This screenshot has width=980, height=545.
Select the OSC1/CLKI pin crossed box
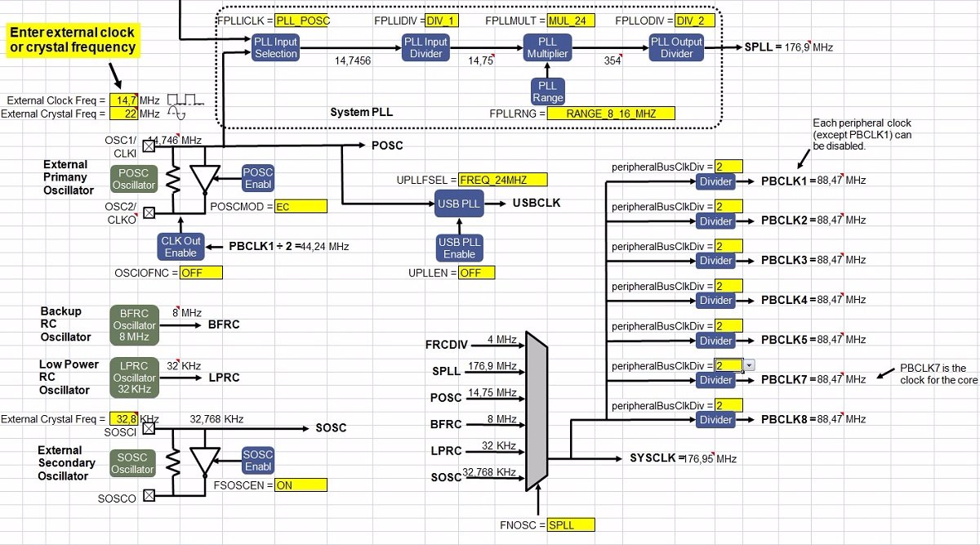(149, 146)
